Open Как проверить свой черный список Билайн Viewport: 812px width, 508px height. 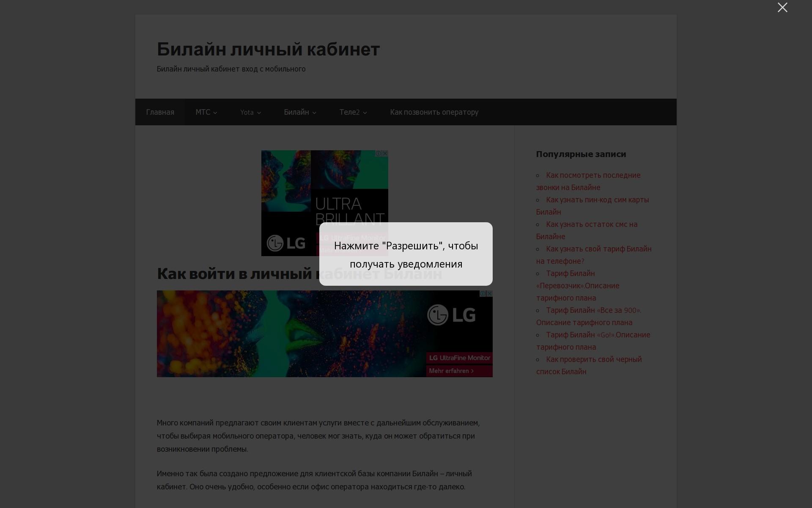pyautogui.click(x=589, y=365)
